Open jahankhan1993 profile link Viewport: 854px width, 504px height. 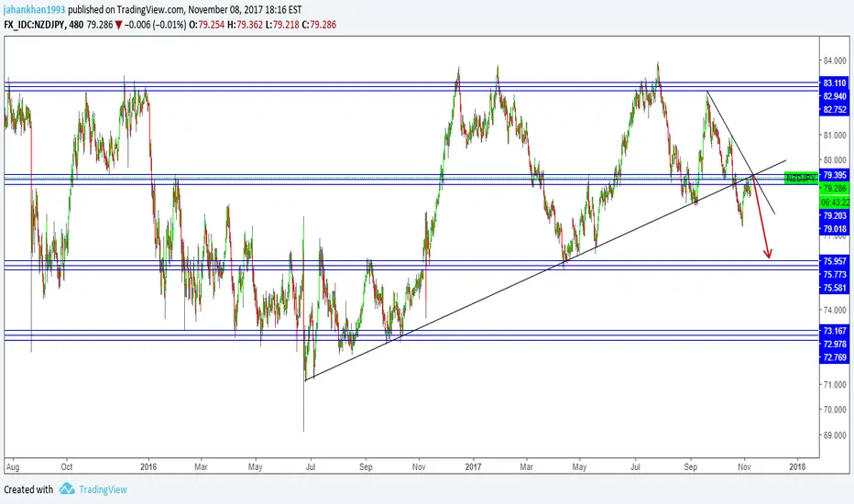point(34,10)
